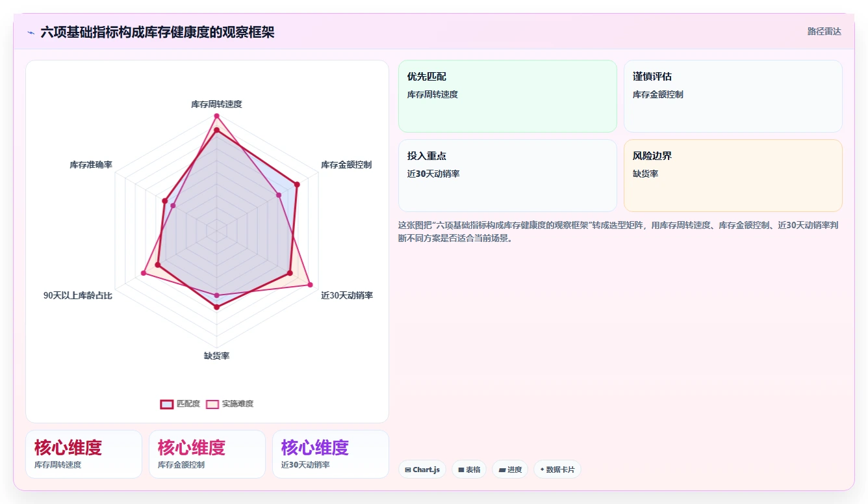Click the 库存准确率 radar axis label

point(91,165)
